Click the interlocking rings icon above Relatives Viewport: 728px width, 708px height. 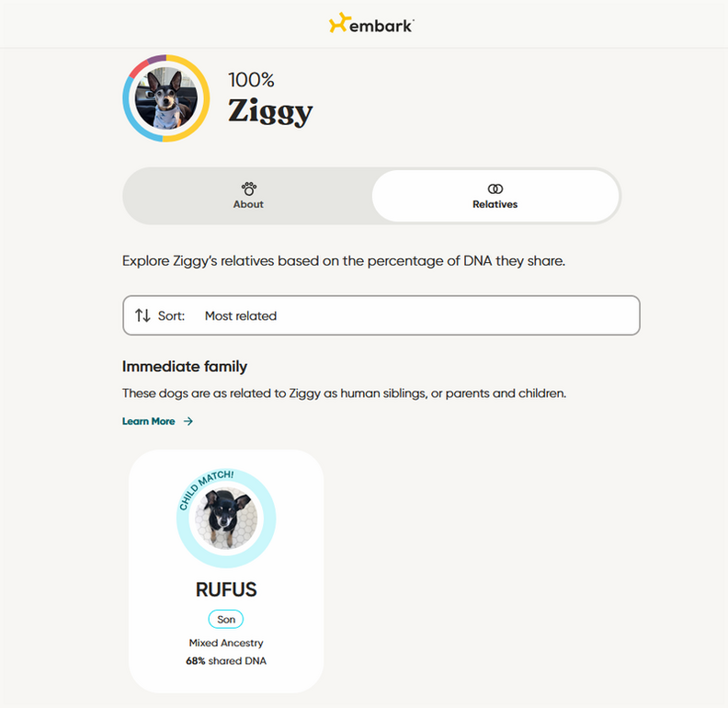(x=495, y=188)
